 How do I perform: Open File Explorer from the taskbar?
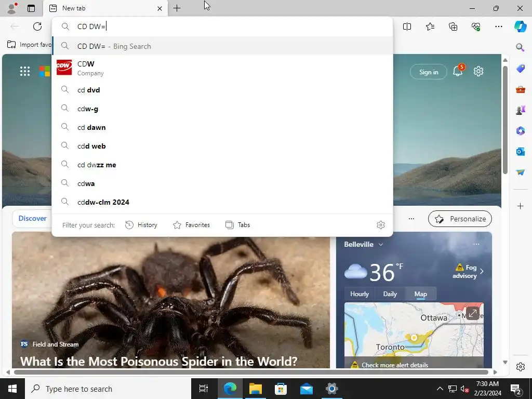click(256, 389)
